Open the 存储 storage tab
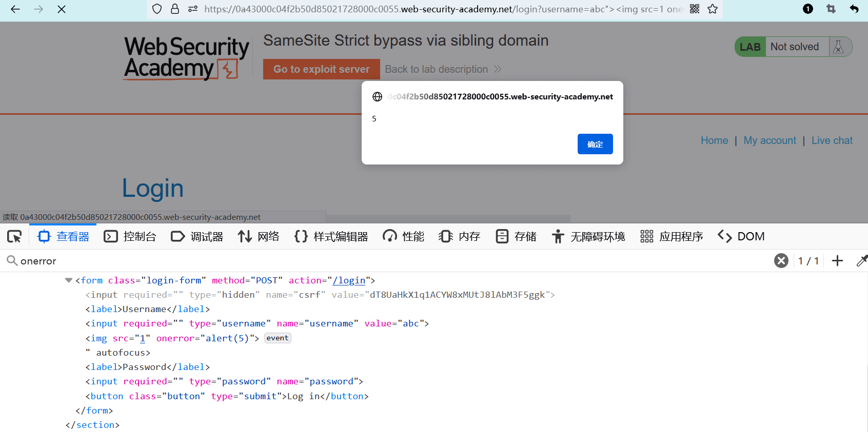 coord(516,236)
